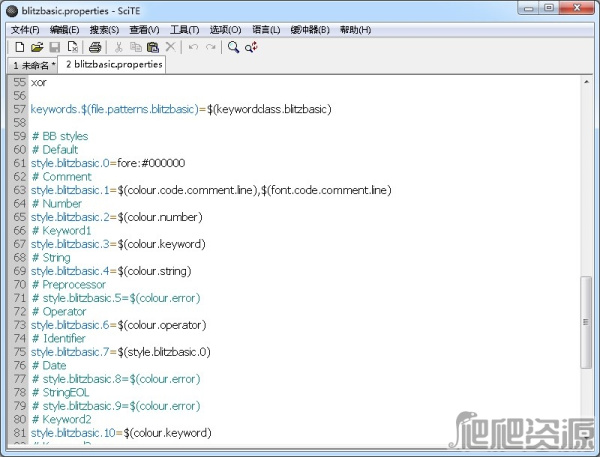Click the Open file folder icon

click(x=37, y=47)
